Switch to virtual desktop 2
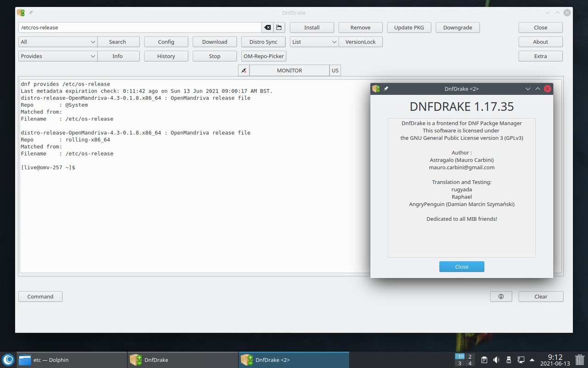 coord(470,356)
